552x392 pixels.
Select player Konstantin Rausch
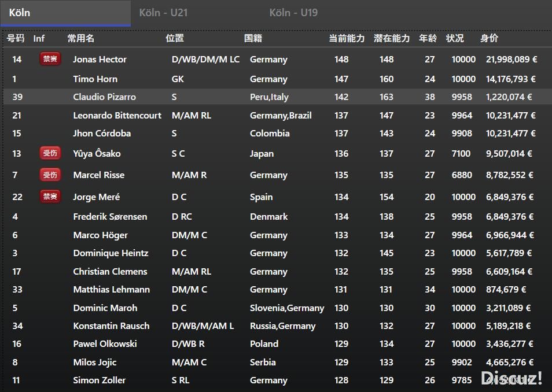pos(111,326)
